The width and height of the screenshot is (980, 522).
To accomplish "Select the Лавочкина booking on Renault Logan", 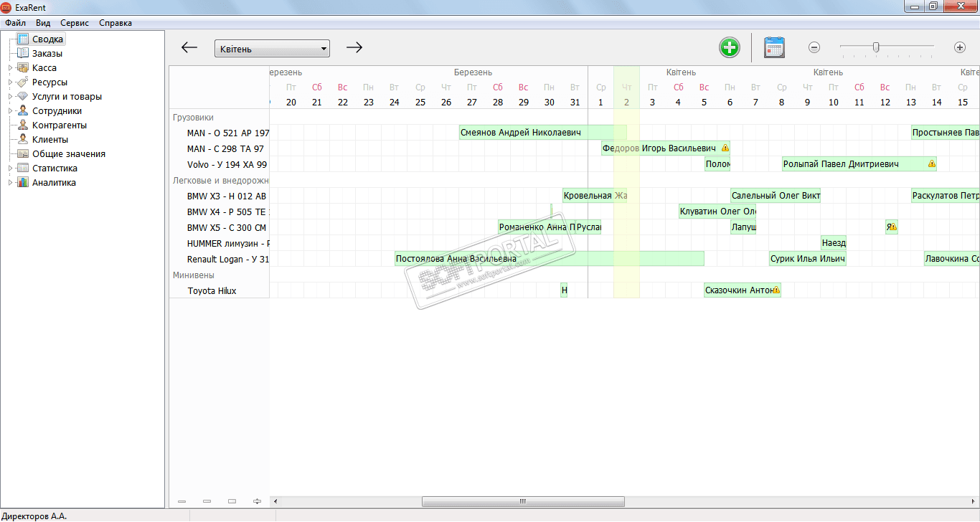I will (952, 259).
